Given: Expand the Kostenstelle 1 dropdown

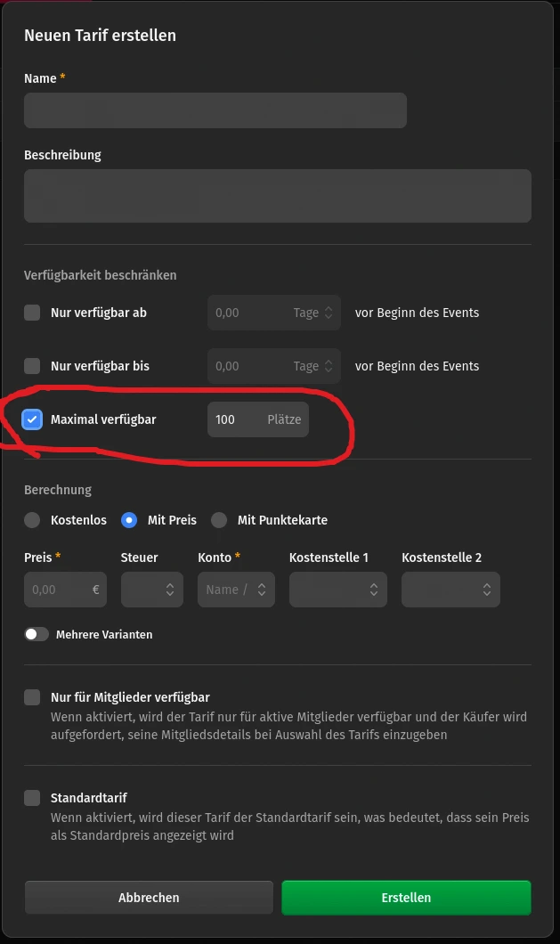Looking at the screenshot, I should (x=337, y=590).
